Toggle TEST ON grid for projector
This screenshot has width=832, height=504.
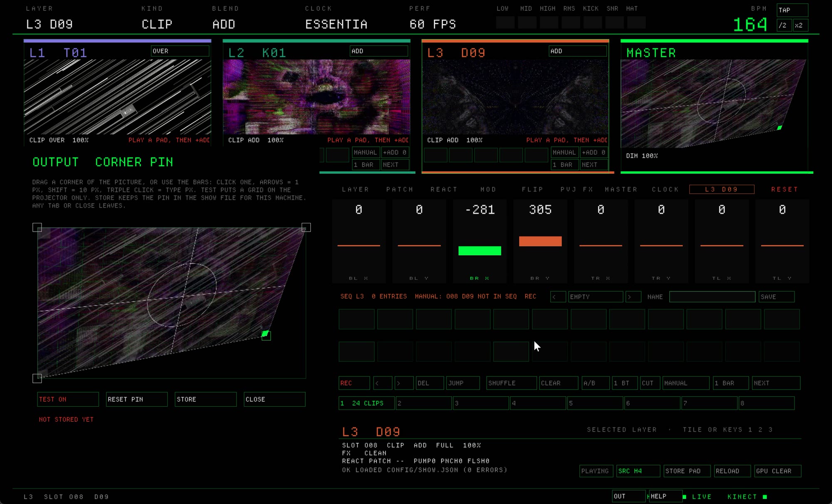[68, 399]
